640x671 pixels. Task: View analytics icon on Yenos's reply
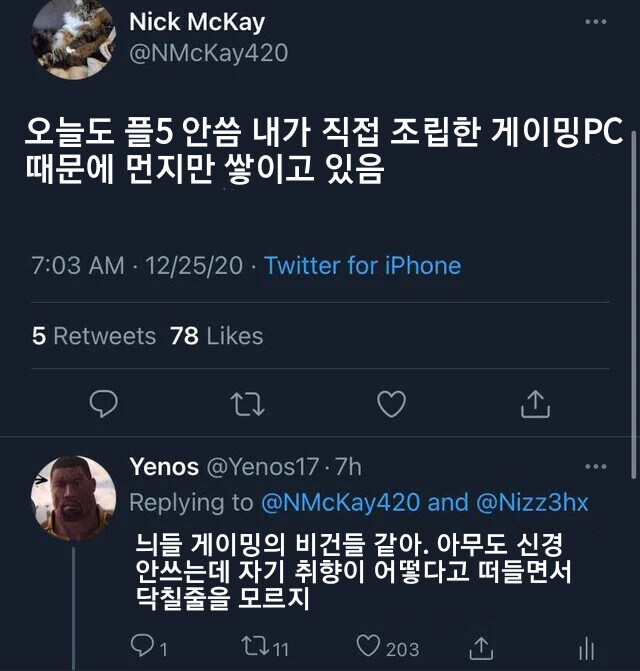coord(587,648)
